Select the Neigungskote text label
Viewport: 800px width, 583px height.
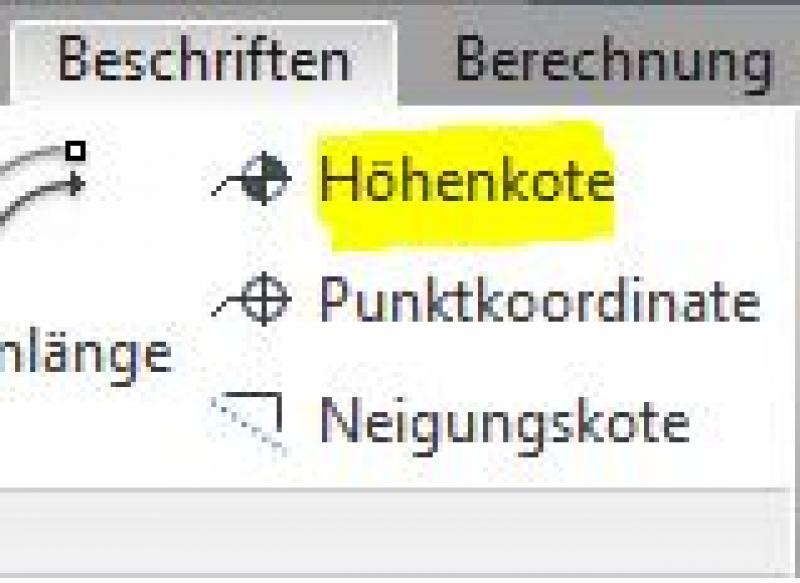[505, 422]
